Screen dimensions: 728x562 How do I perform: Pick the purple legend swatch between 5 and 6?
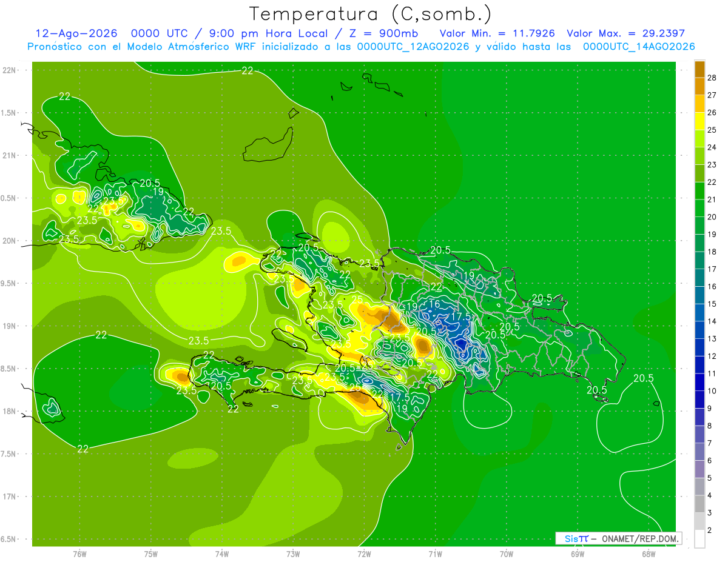[x=699, y=469]
